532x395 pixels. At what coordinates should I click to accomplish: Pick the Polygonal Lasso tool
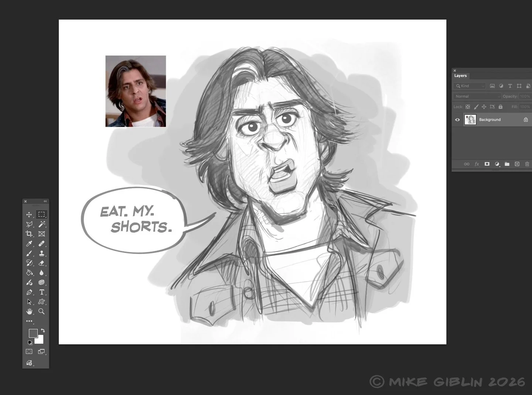[x=29, y=224]
